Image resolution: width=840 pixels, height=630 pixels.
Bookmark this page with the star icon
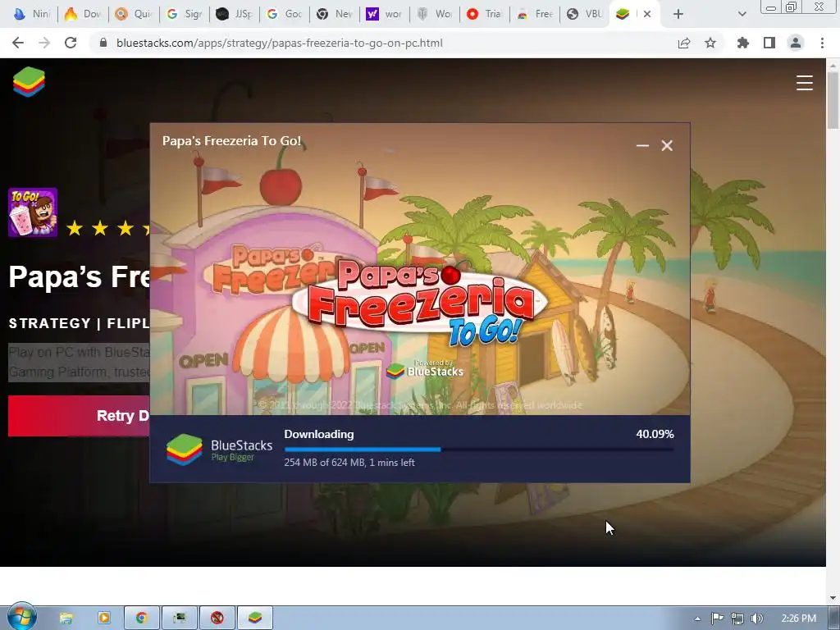710,43
